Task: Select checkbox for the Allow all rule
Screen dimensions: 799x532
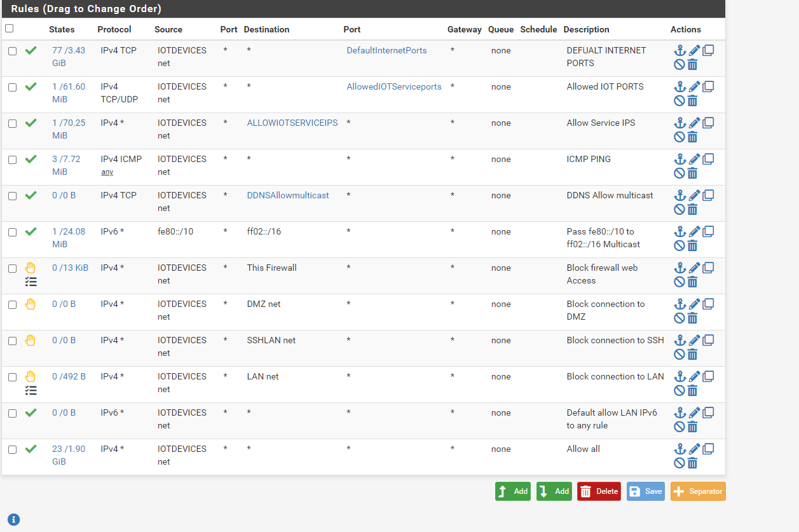Action: click(x=12, y=449)
